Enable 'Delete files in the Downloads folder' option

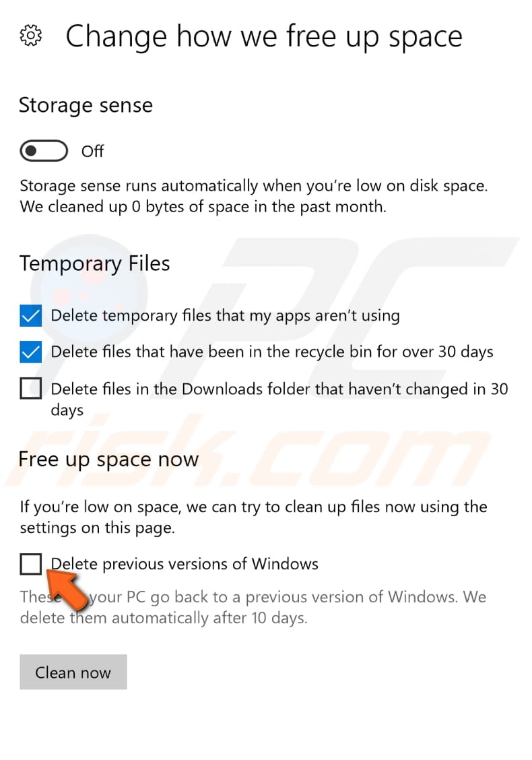(30, 389)
